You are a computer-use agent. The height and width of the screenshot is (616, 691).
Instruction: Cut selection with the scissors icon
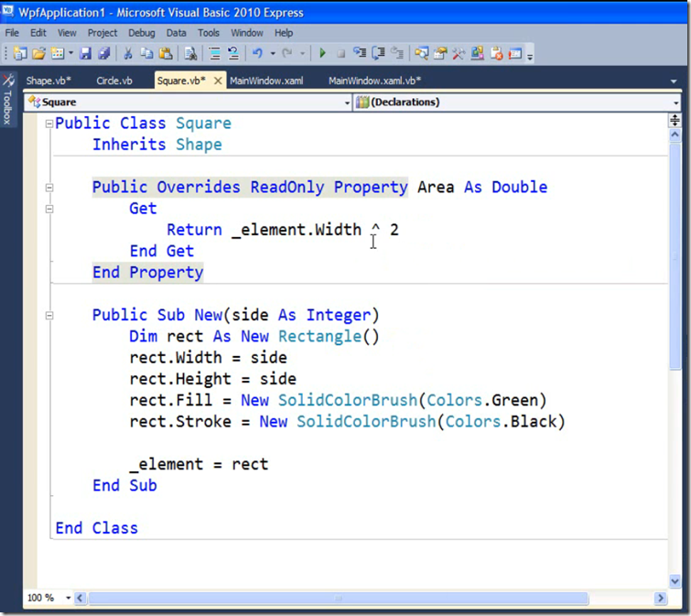point(128,53)
